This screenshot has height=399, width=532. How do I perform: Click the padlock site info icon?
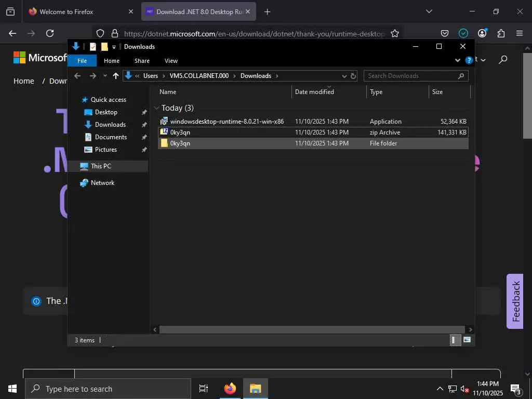click(x=115, y=33)
